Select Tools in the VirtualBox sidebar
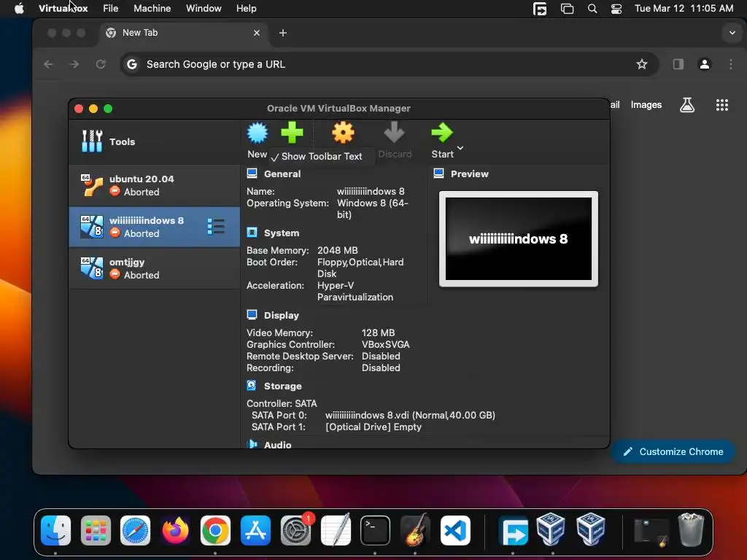This screenshot has width=747, height=560. click(155, 141)
